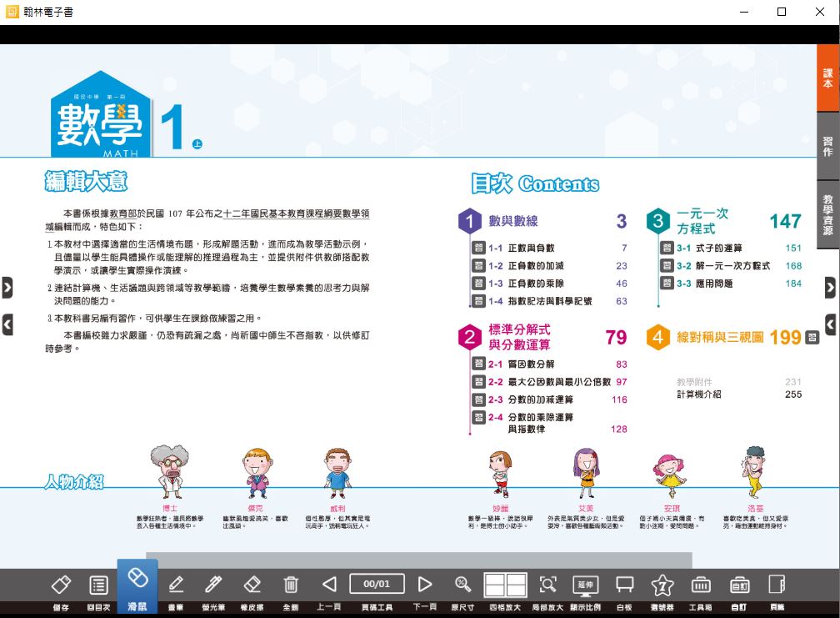Click the 艾美 character image
Viewport: 840px width, 618px height.
pyautogui.click(x=586, y=473)
